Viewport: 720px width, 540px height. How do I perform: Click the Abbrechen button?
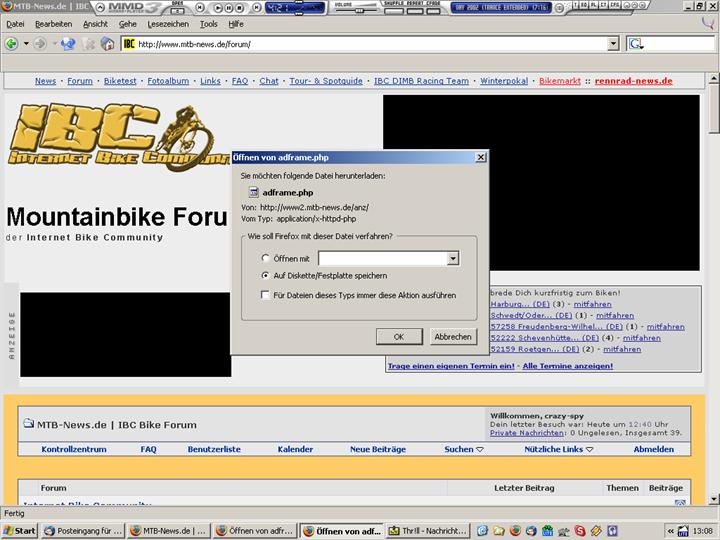point(452,337)
